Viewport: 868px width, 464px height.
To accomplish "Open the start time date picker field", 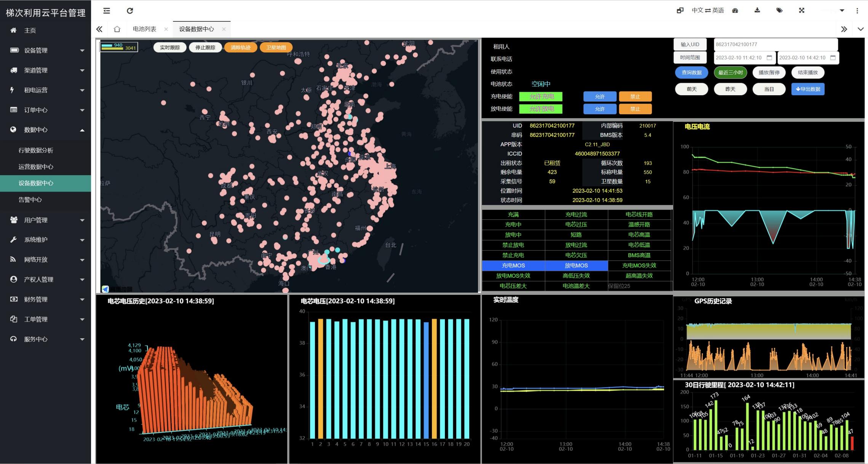I will click(745, 58).
